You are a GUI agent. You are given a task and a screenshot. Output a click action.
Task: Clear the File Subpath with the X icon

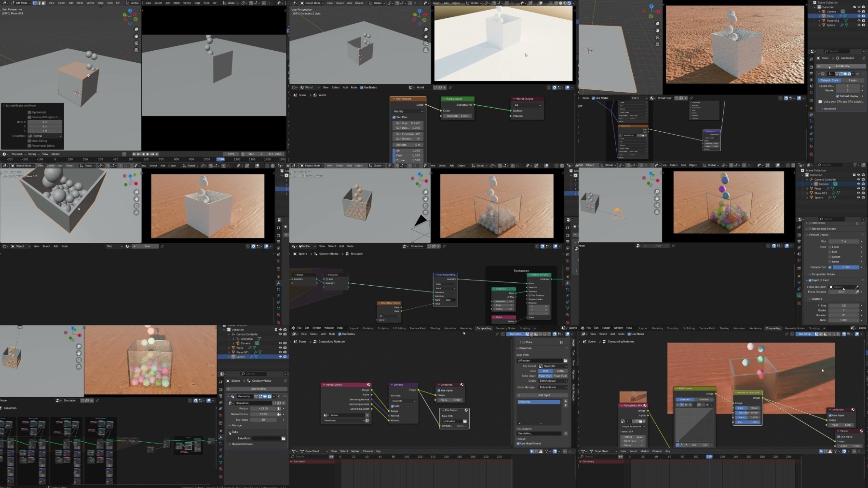(x=565, y=433)
